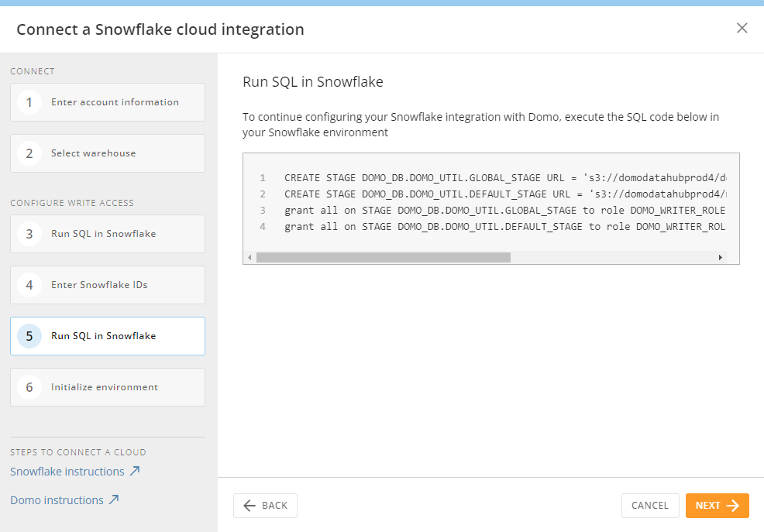Cancel the integration setup
The image size is (764, 532).
point(649,506)
